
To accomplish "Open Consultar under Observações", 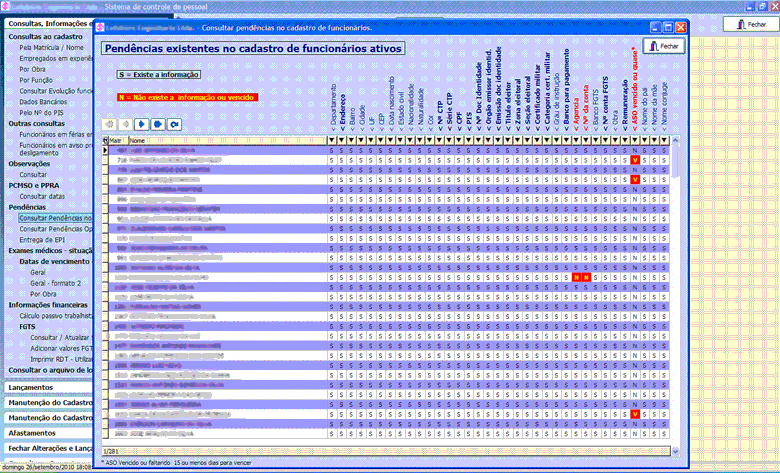I will [x=33, y=175].
